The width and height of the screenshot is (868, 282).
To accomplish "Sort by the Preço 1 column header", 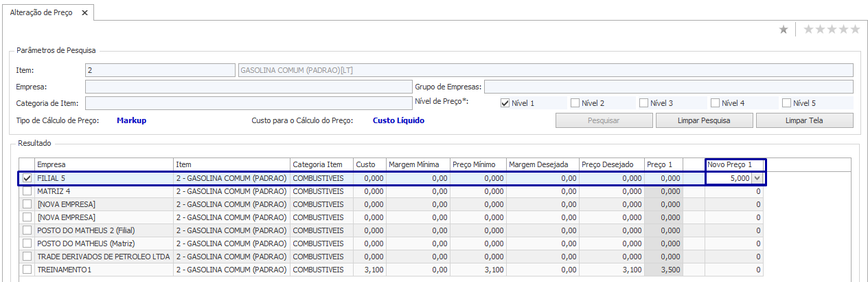I will (x=663, y=165).
